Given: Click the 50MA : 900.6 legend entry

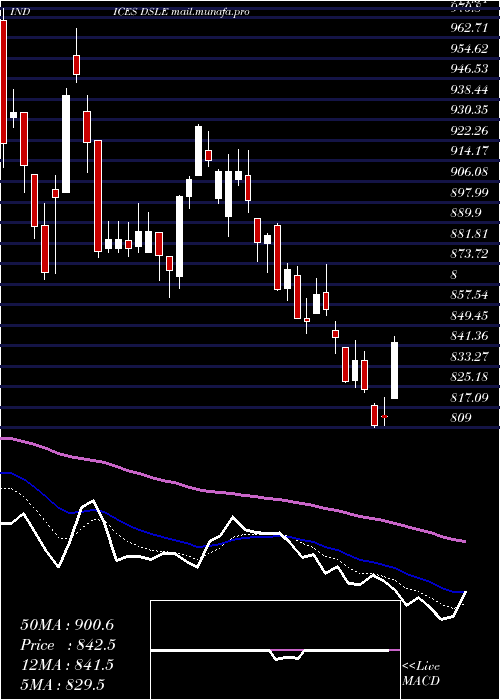Looking at the screenshot, I should pos(67,625).
